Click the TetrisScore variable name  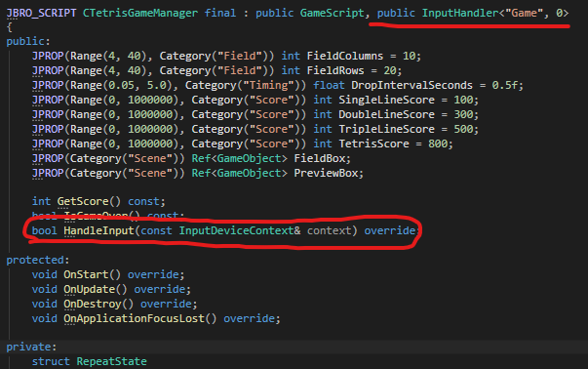tap(373, 143)
